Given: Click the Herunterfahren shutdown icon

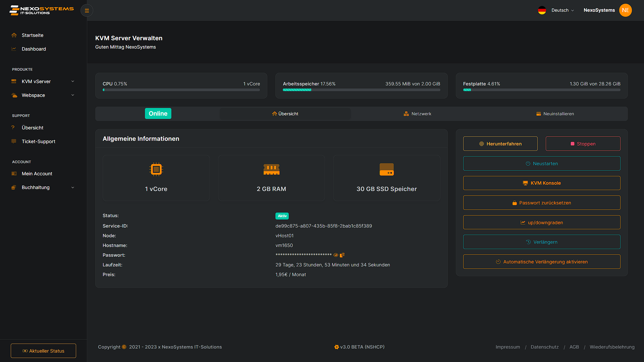Looking at the screenshot, I should [482, 144].
